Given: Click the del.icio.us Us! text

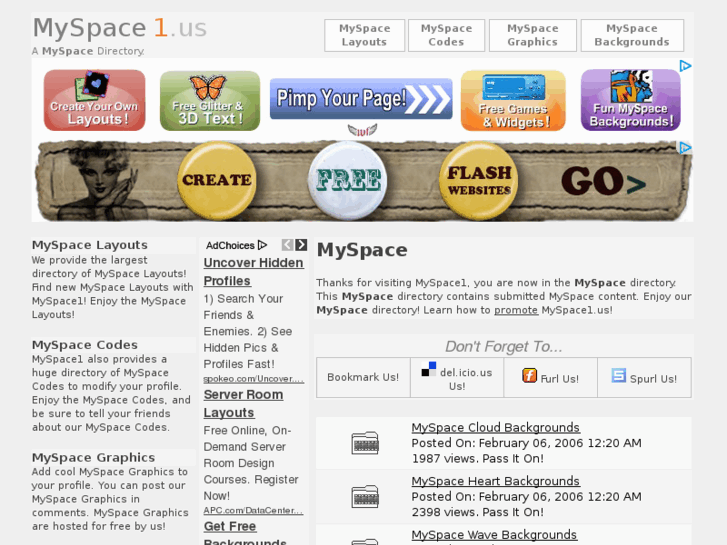Looking at the screenshot, I should pyautogui.click(x=466, y=379).
